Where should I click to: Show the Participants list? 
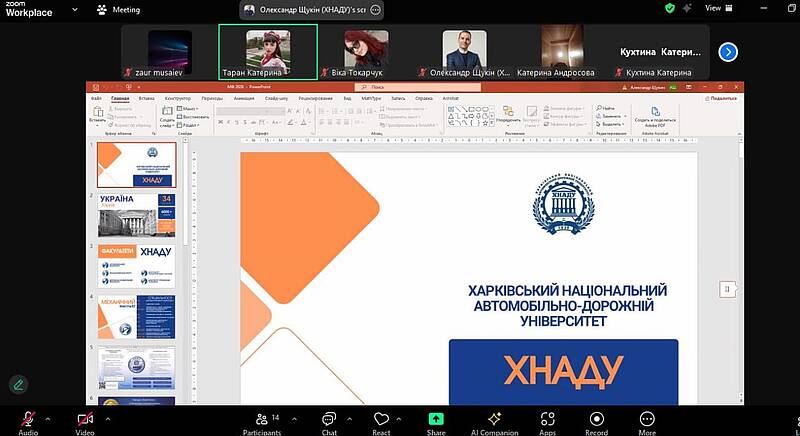(262, 419)
